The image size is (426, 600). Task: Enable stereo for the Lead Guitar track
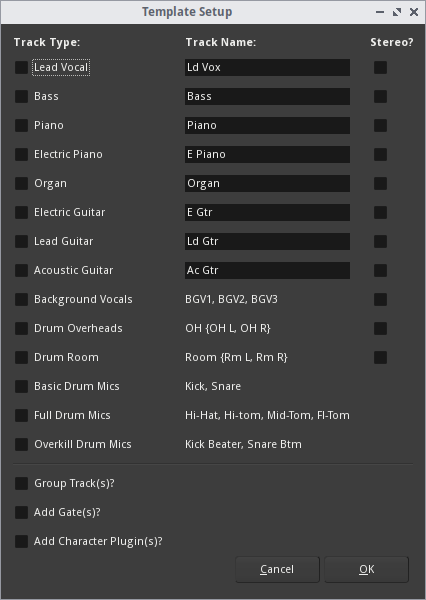[380, 241]
